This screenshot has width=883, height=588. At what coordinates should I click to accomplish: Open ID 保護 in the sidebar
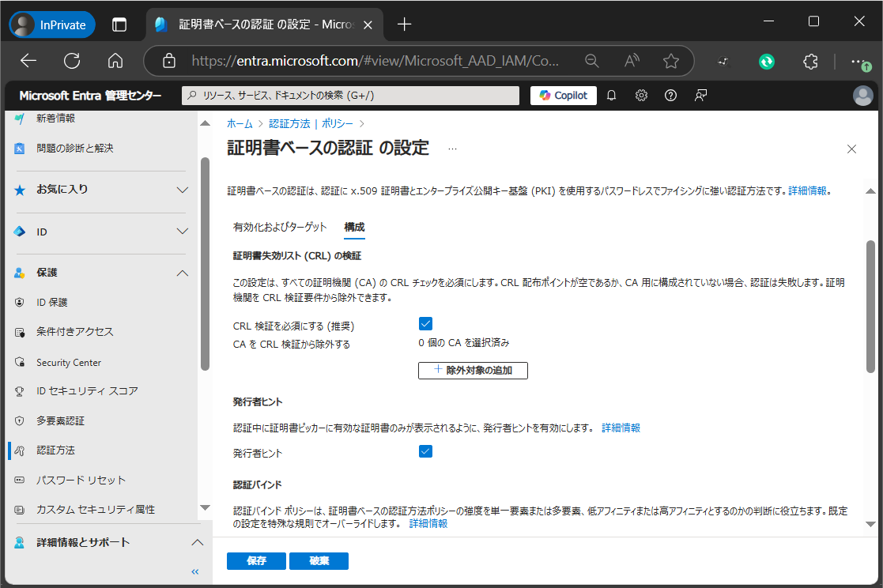[52, 302]
